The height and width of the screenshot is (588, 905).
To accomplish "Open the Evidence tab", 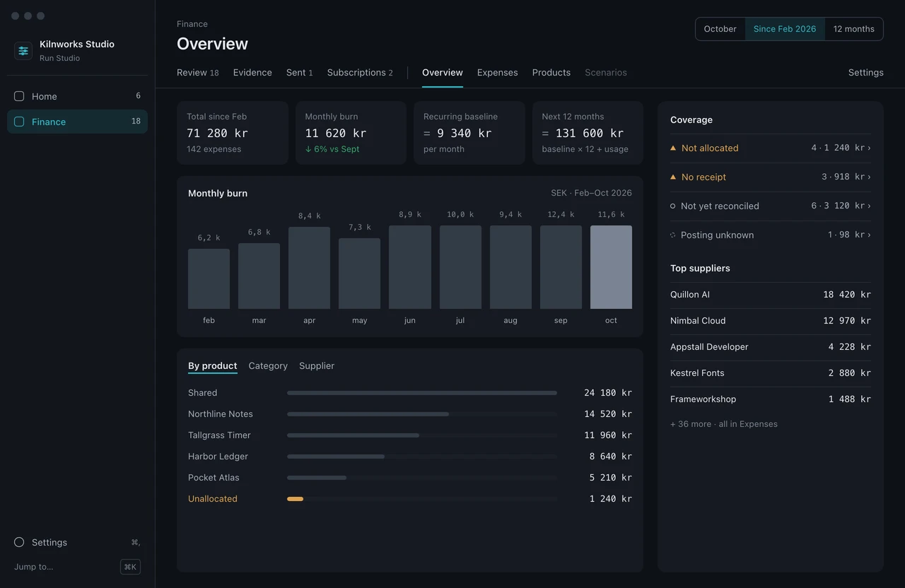I will [x=252, y=72].
